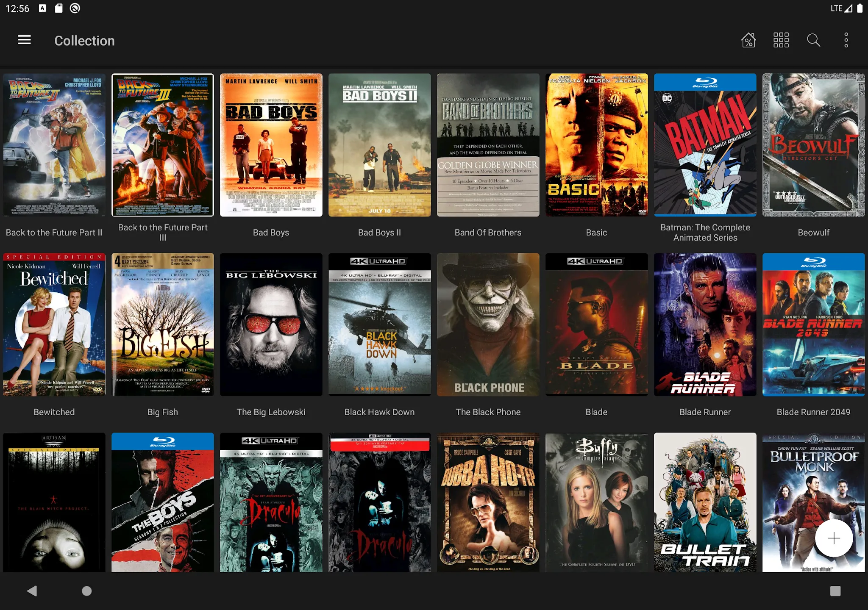
Task: Switch layout with the grid view icon
Action: coord(781,40)
